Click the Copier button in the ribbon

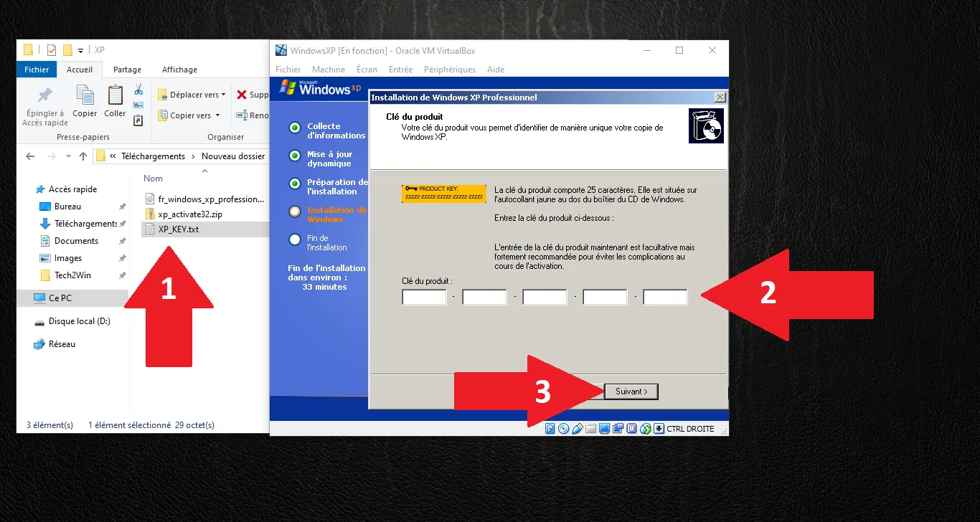85,103
